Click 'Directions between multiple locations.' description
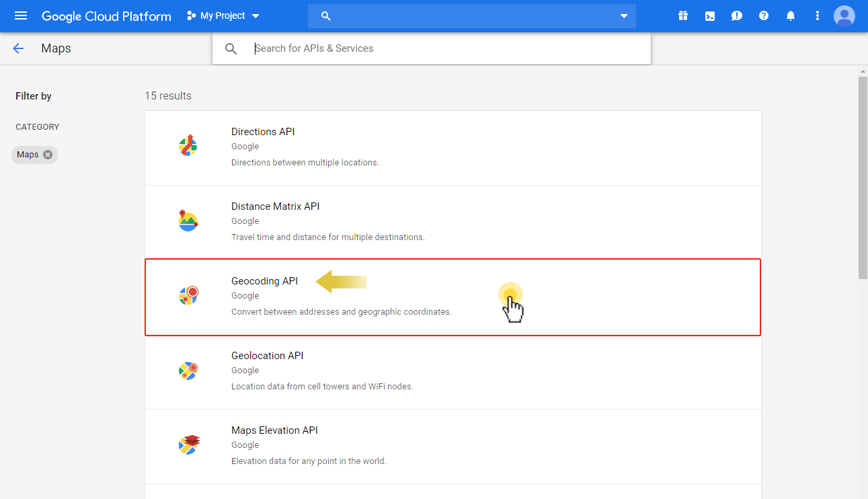 (305, 163)
